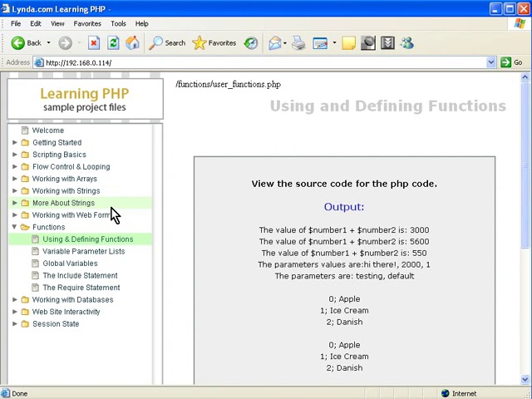The height and width of the screenshot is (399, 532).
Task: Open the Mail button dropdown arrow
Action: [285, 42]
